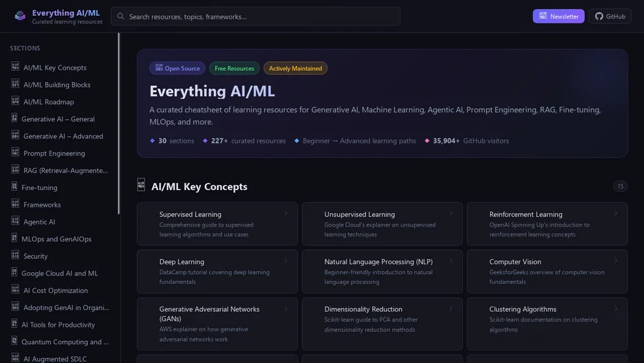644x363 pixels.
Task: Click the Everything AI/ML logo icon
Action: [x=20, y=16]
